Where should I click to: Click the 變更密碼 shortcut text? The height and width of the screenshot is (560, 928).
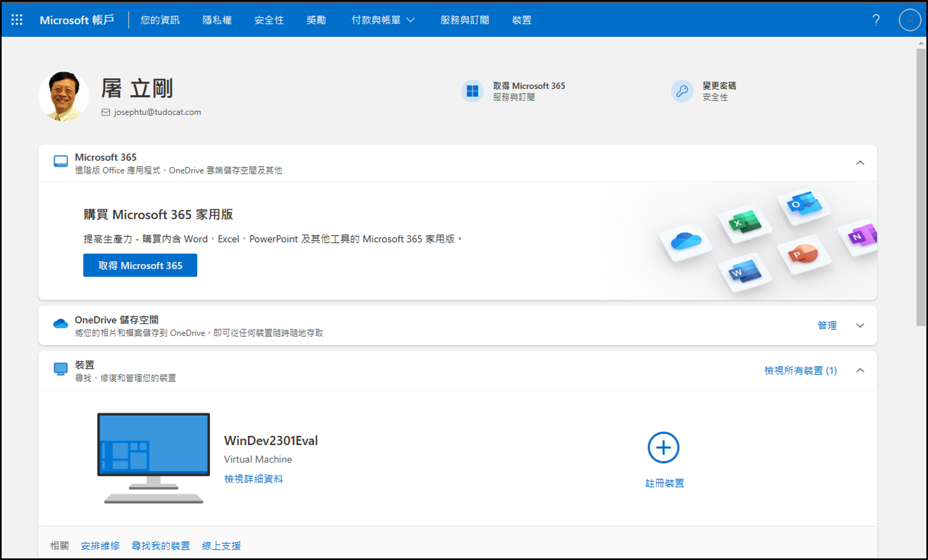[719, 86]
